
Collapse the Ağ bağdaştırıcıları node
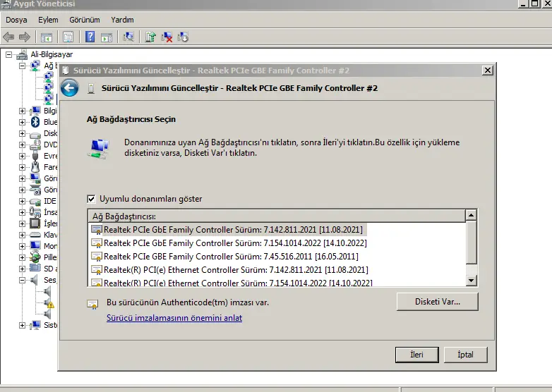tap(22, 66)
